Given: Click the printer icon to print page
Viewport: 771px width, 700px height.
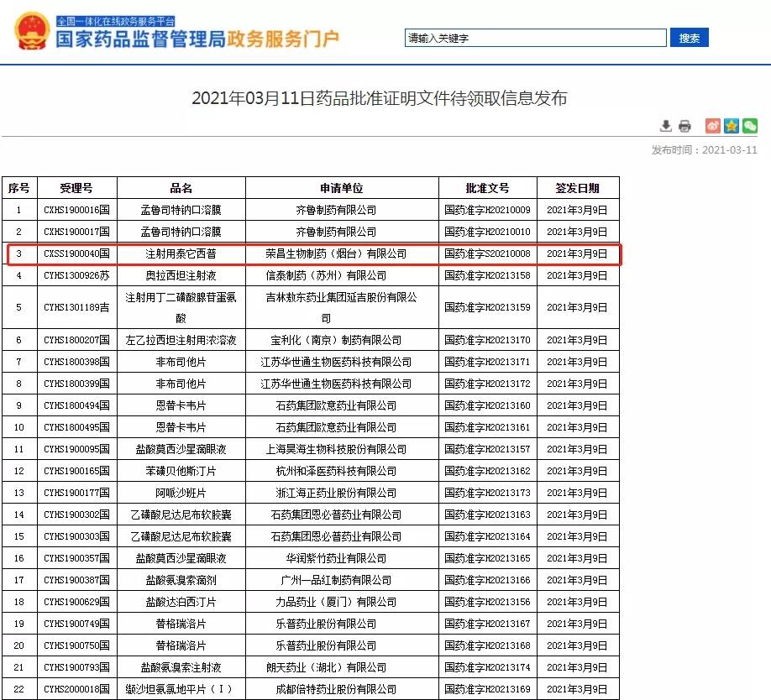Looking at the screenshot, I should [x=684, y=126].
